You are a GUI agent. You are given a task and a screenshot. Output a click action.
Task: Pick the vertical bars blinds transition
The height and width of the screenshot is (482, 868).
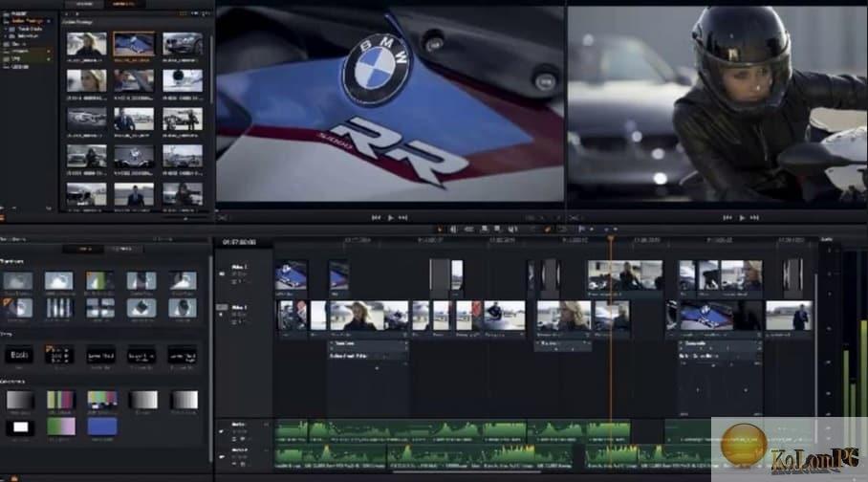(58, 308)
